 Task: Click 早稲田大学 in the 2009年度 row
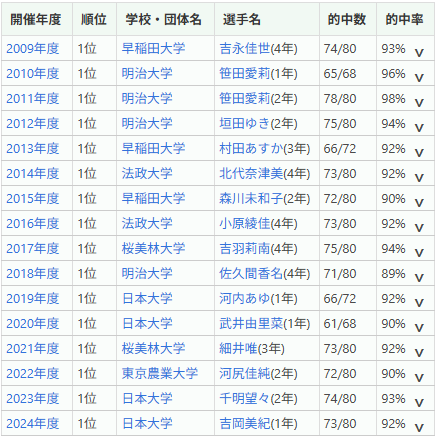153,49
